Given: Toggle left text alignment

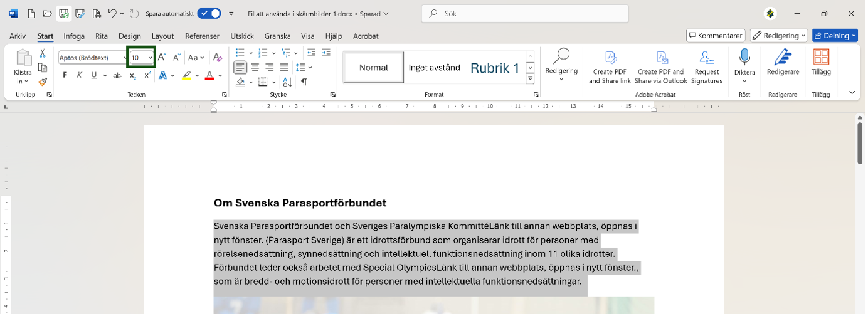Looking at the screenshot, I should pos(241,67).
